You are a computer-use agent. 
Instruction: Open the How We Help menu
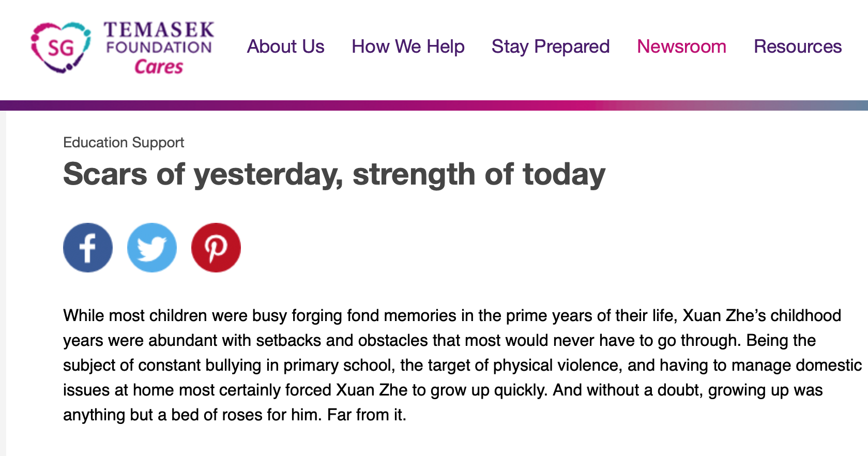[408, 47]
